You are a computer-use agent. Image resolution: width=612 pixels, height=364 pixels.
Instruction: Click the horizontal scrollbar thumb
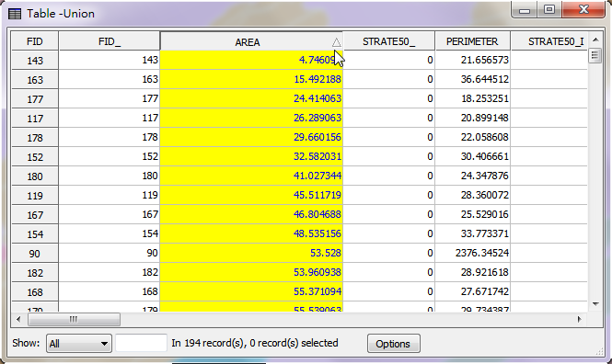pos(74,319)
